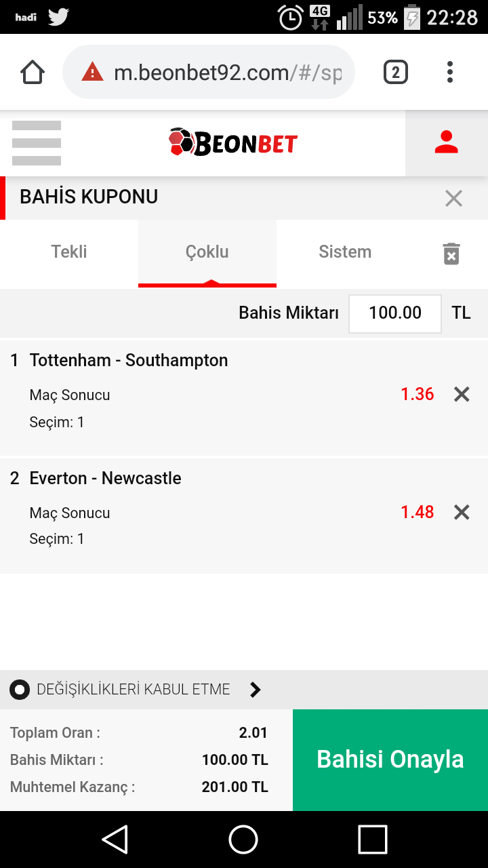Switch to the Tekli tab
The width and height of the screenshot is (488, 868).
point(69,254)
